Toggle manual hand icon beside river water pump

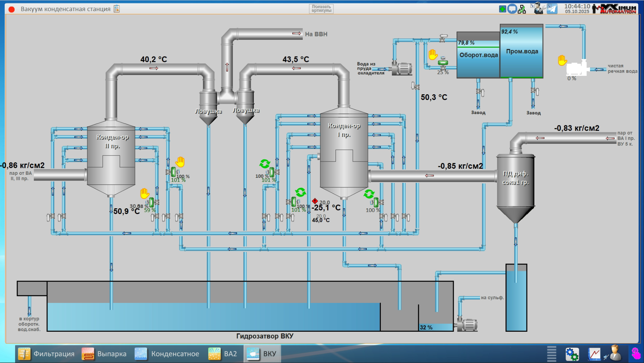[x=562, y=60]
